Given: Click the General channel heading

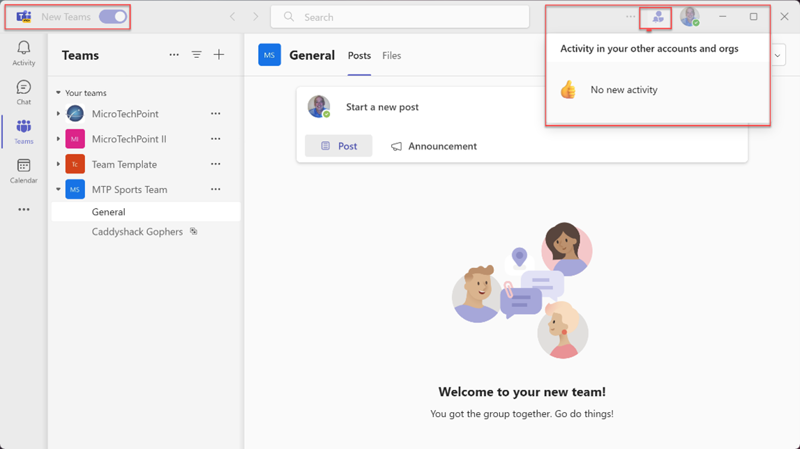Looking at the screenshot, I should (312, 55).
